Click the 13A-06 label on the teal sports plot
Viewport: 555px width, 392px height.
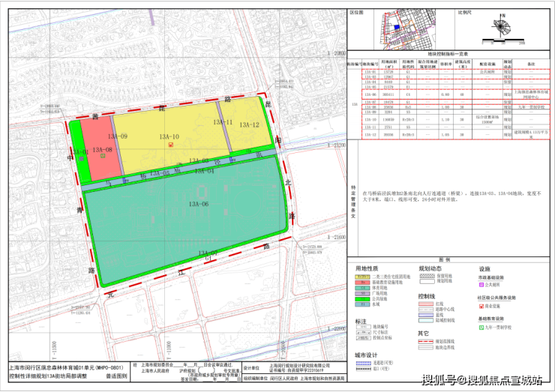pyautogui.click(x=199, y=204)
